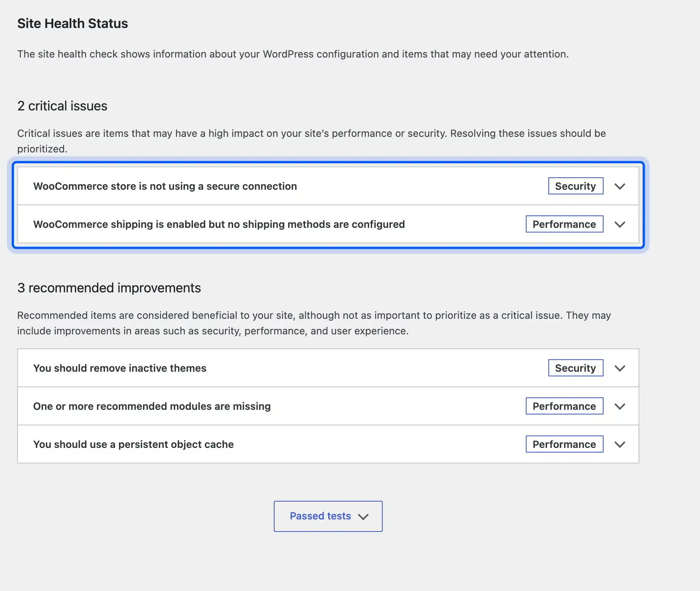Click 'You should use a persistent object cache'

click(x=133, y=444)
